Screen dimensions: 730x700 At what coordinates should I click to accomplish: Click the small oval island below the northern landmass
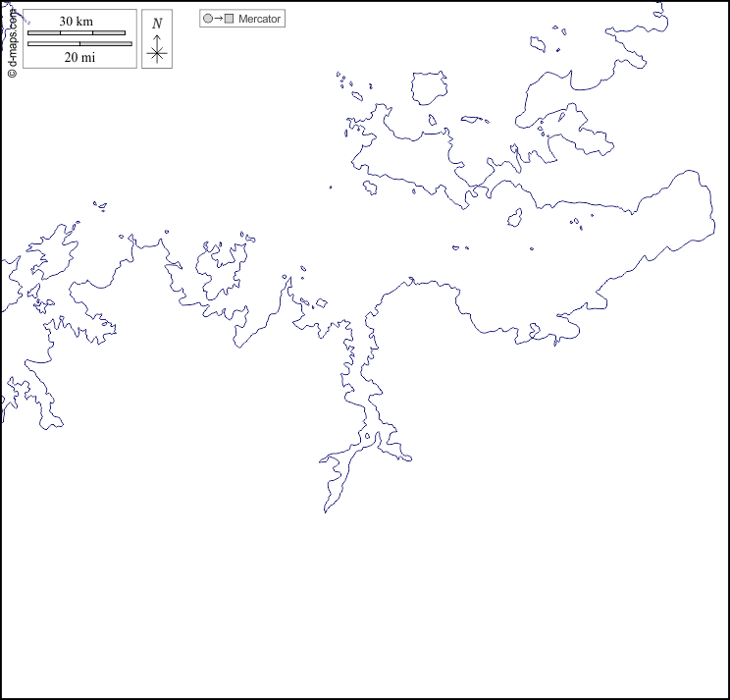click(515, 217)
